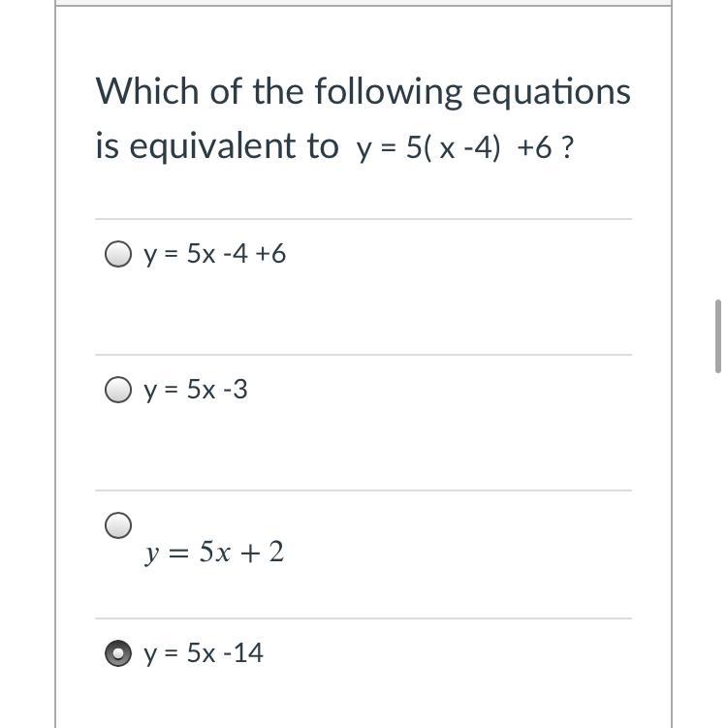Click the answer text y = 5x -14
This screenshot has height=728, width=727.
204,654
